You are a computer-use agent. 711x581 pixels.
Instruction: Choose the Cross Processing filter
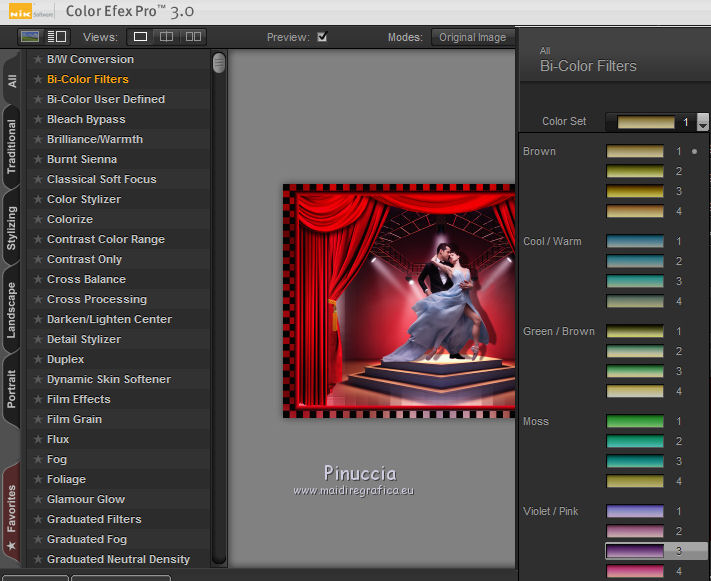coord(96,299)
